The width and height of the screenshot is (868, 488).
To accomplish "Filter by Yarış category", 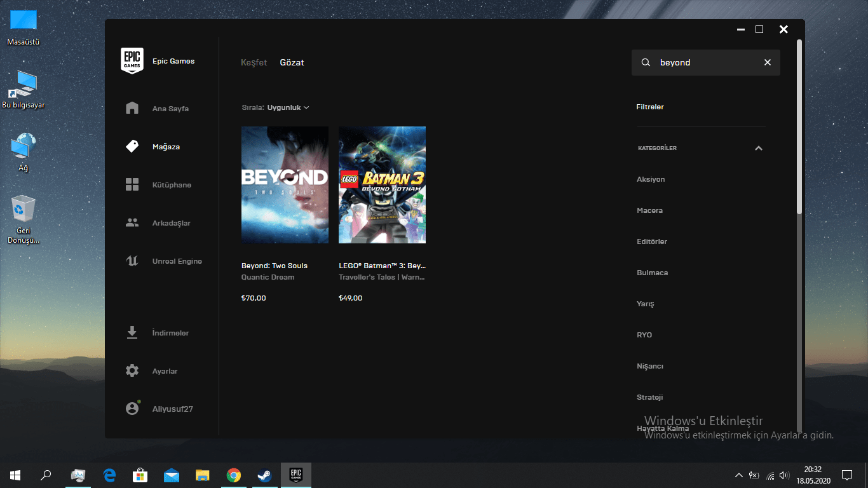I will [645, 304].
